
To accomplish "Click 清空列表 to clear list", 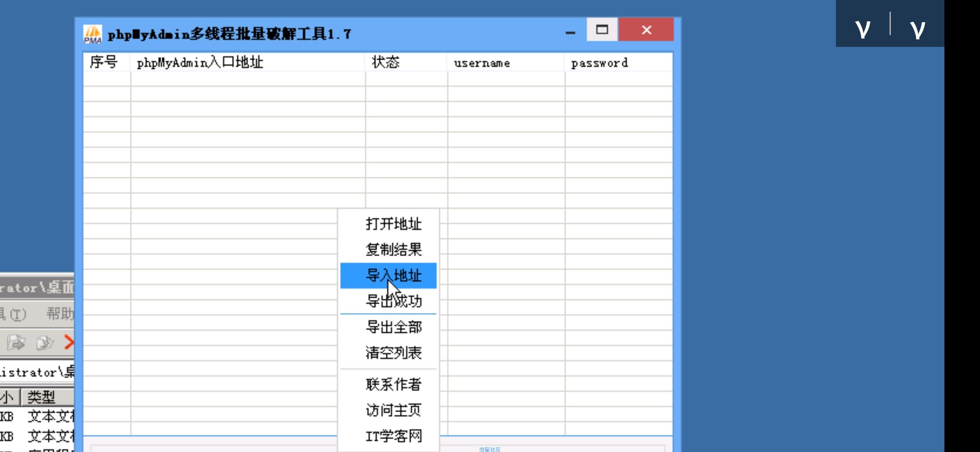I will (x=388, y=353).
